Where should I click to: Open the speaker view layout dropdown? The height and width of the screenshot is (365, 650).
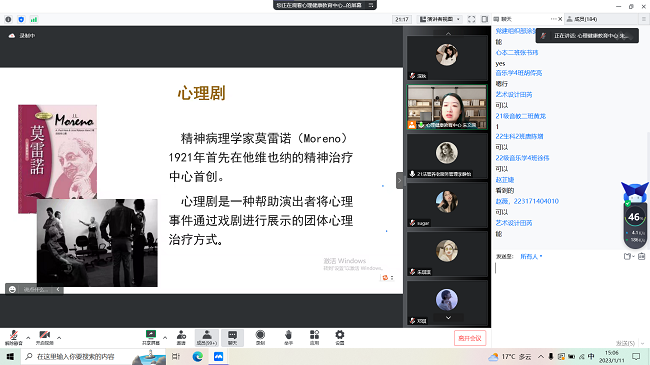click(x=439, y=19)
